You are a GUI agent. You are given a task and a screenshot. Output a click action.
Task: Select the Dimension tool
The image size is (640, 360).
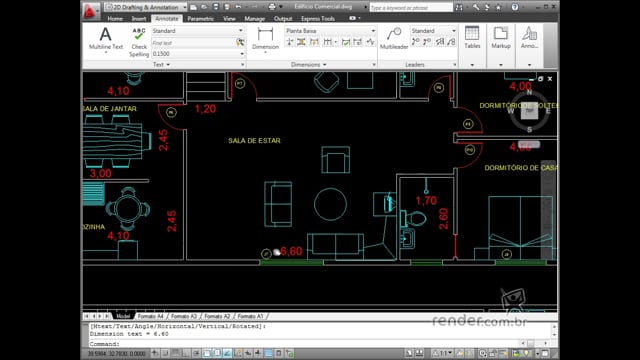tap(265, 39)
